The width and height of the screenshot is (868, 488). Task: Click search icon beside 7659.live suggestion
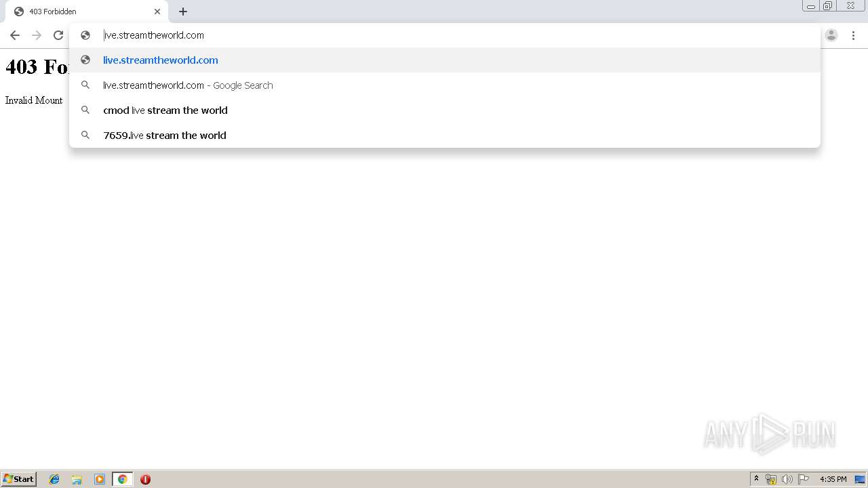[x=85, y=135]
